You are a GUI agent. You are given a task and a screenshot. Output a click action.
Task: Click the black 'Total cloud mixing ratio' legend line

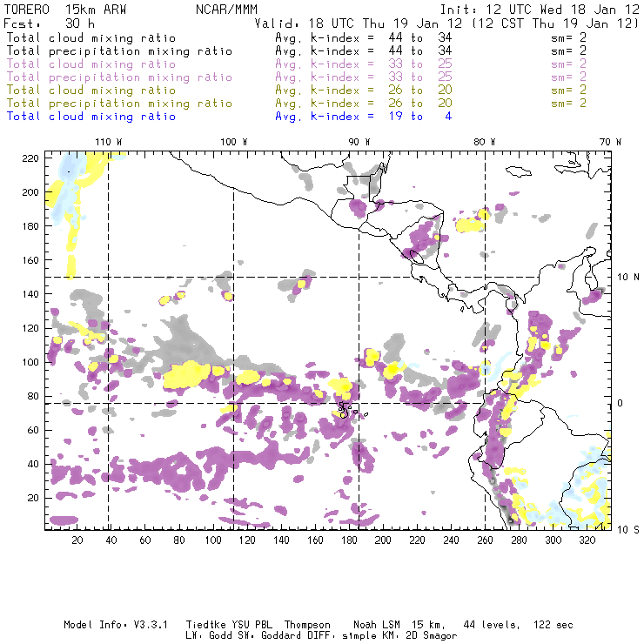click(x=91, y=37)
